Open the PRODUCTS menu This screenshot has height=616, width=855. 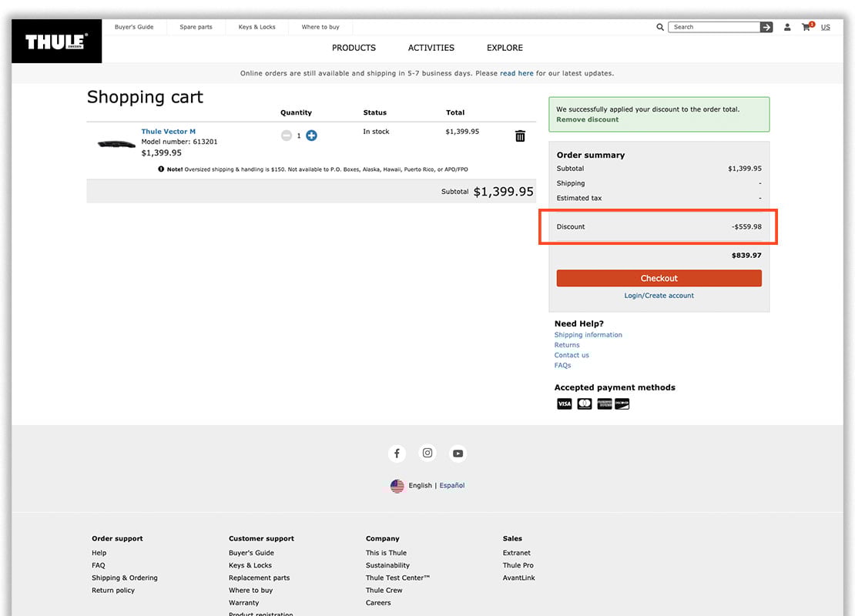click(x=354, y=48)
